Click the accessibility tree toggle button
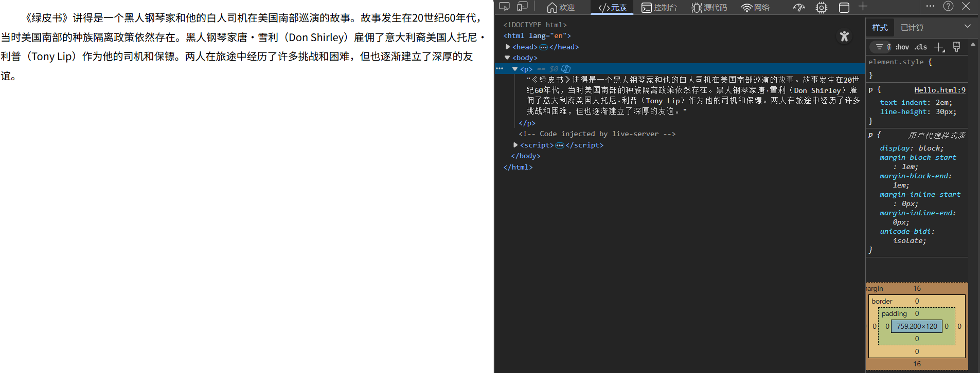 (844, 36)
